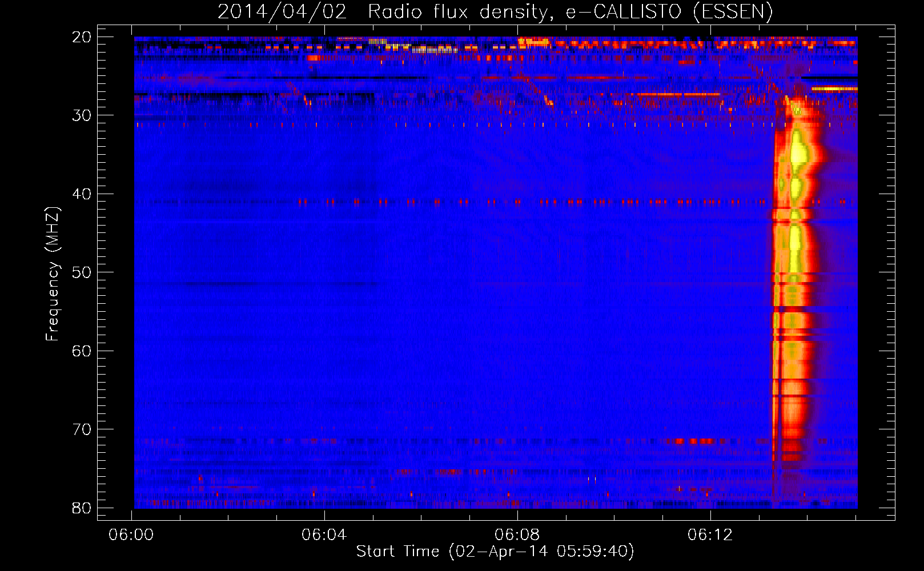
Task: Click the frequency tick label '40'
Action: tap(82, 194)
